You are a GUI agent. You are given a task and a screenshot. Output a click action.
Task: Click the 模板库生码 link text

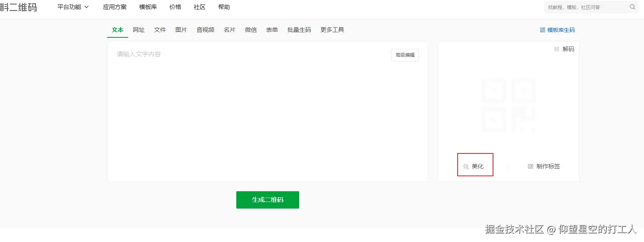(x=561, y=30)
